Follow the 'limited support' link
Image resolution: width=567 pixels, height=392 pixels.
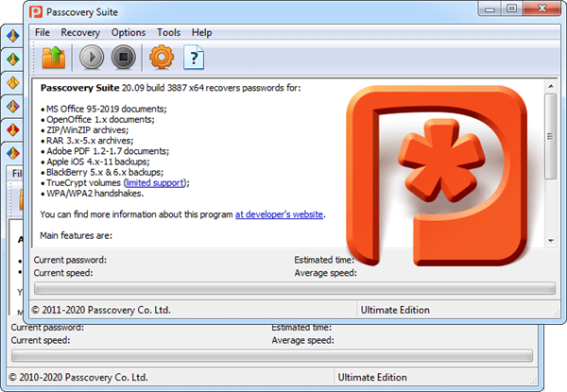[x=156, y=183]
